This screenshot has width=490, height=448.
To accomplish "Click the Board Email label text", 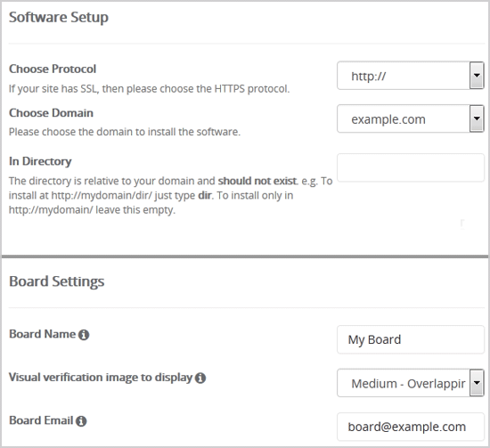I will pos(41,420).
